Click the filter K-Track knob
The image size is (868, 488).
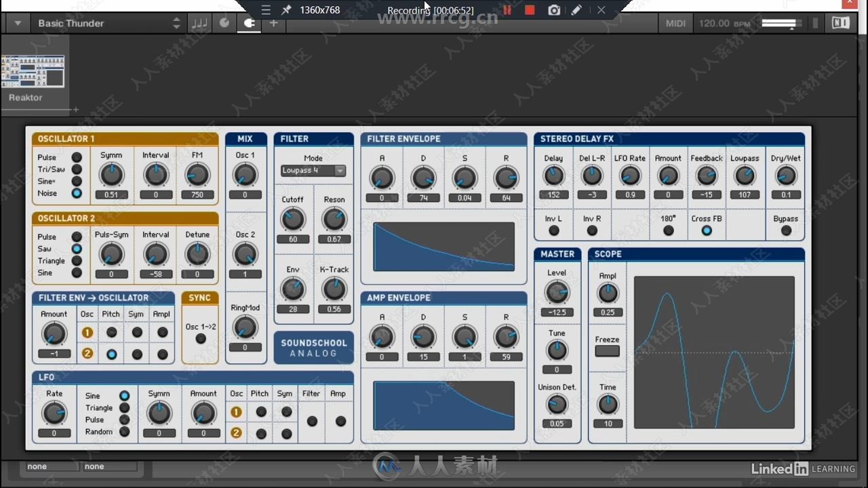click(x=334, y=289)
